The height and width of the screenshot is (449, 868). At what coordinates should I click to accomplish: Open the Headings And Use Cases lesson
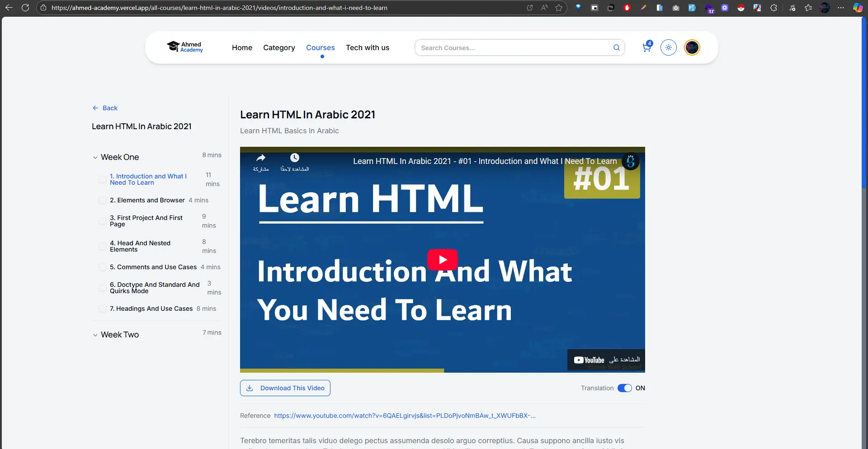tap(151, 309)
